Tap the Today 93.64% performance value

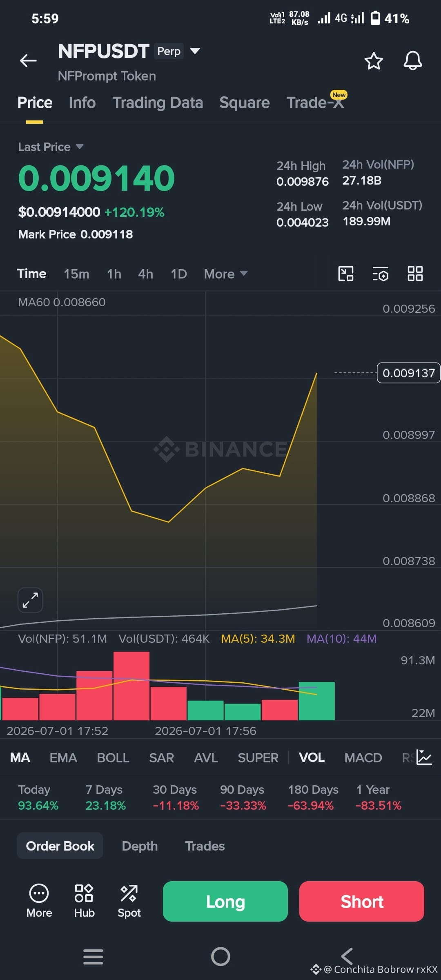tap(38, 805)
